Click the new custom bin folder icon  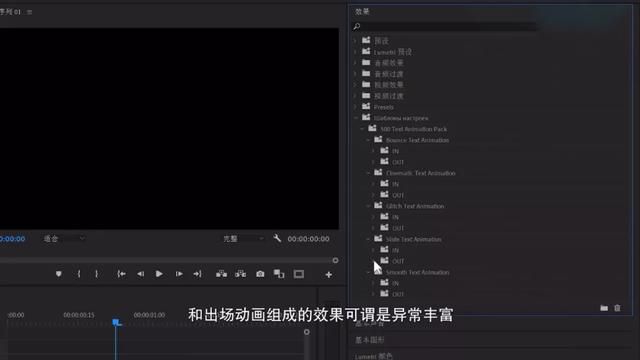pyautogui.click(x=604, y=308)
